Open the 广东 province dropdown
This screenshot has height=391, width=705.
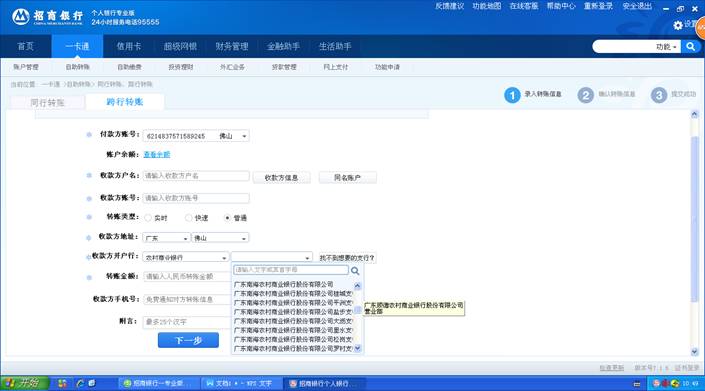166,238
